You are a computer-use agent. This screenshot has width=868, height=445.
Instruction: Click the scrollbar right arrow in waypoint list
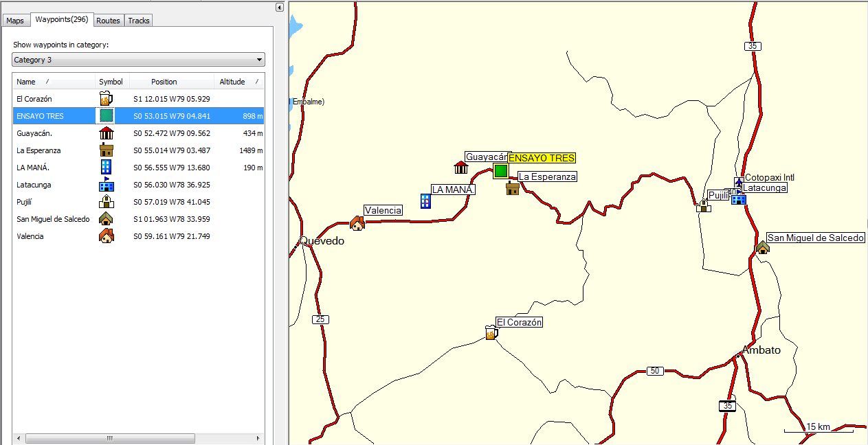(258, 438)
